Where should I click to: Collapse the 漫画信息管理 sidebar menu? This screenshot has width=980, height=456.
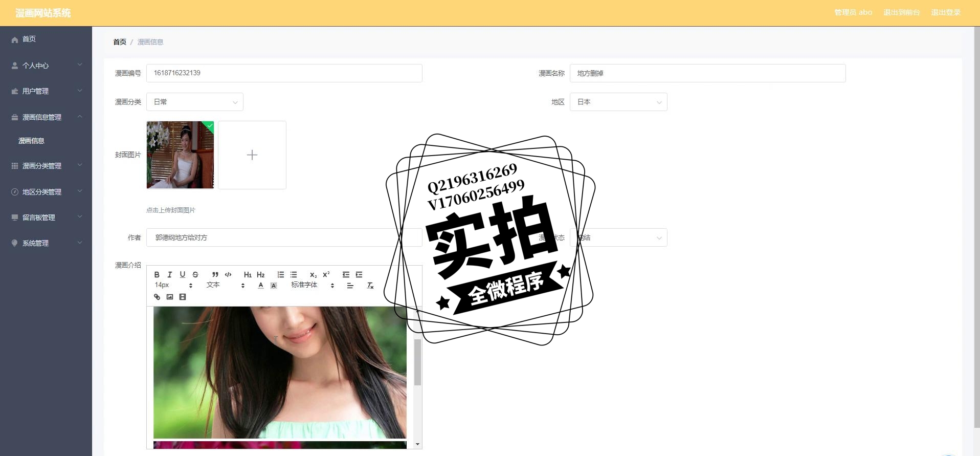coord(46,117)
